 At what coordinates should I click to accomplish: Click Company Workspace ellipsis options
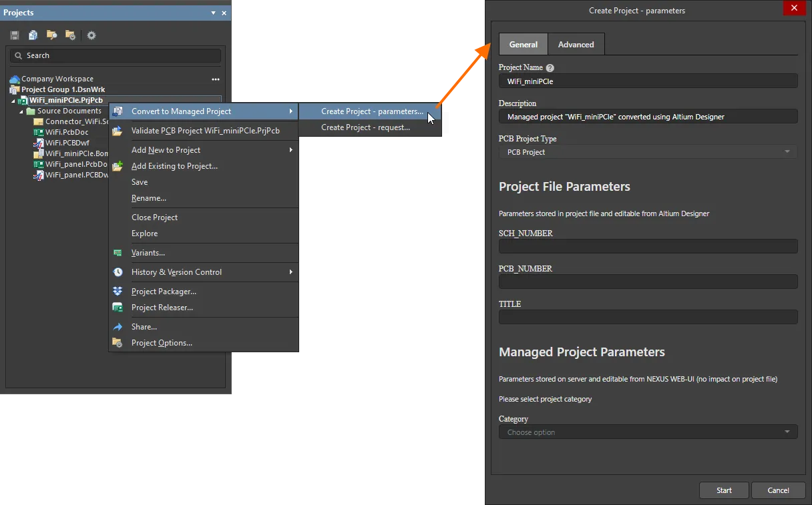tap(216, 79)
